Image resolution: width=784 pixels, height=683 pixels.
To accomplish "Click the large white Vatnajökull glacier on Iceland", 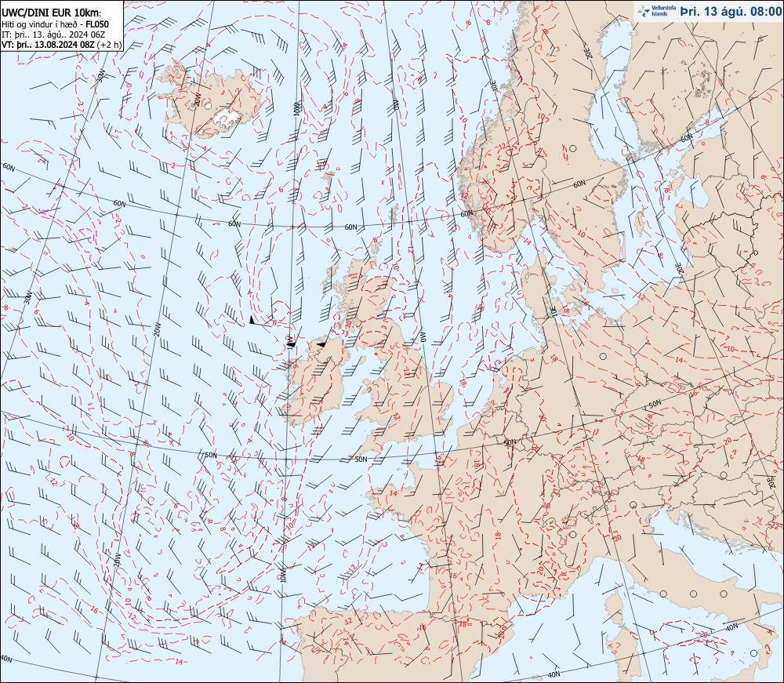I will 227,117.
